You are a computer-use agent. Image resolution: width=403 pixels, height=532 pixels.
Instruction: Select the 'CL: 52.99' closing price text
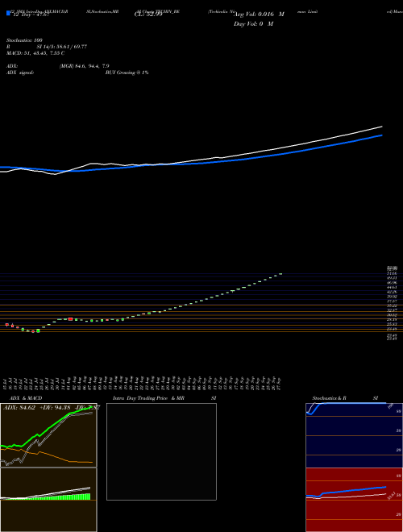pos(148,15)
